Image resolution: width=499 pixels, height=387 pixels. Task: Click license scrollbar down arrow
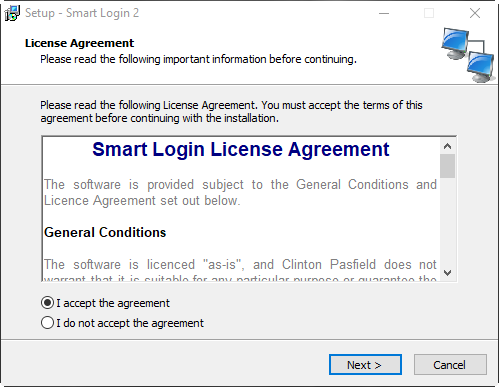coord(448,273)
